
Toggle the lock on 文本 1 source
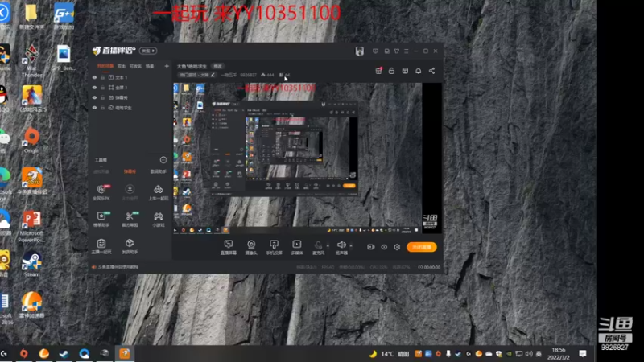pyautogui.click(x=103, y=77)
